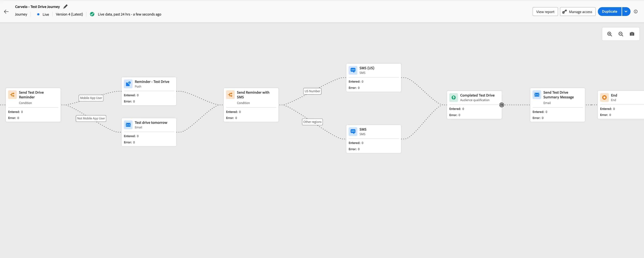Click Send Reminder with SMS node title
Viewport: 644px width, 258px height.
[x=253, y=95]
